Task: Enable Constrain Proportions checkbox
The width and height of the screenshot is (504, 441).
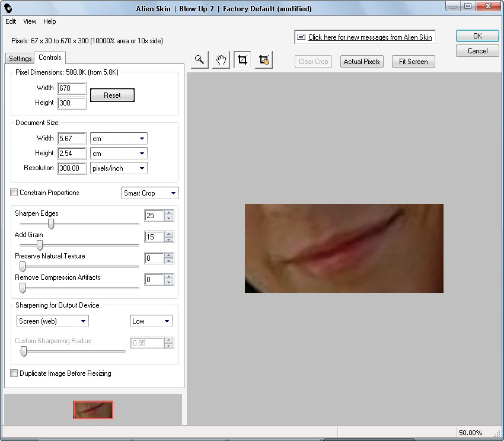Action: tap(14, 193)
